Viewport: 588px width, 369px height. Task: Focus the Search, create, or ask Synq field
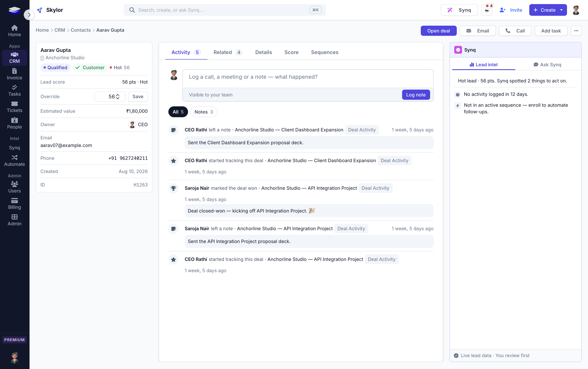[x=225, y=10]
